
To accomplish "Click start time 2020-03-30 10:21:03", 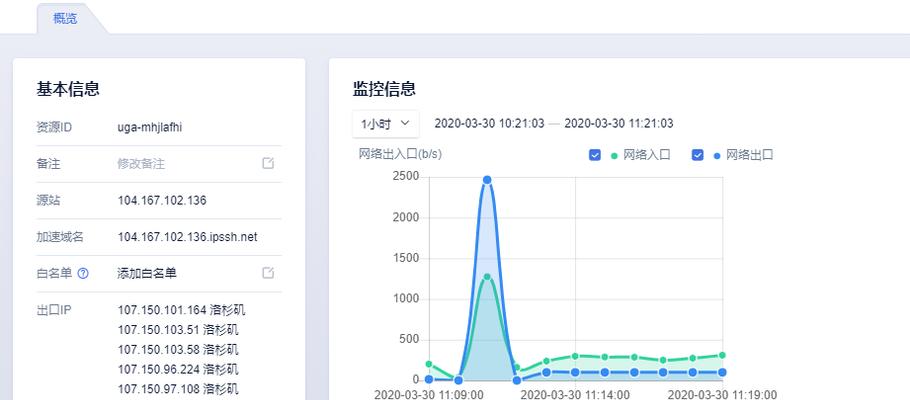I will (489, 124).
